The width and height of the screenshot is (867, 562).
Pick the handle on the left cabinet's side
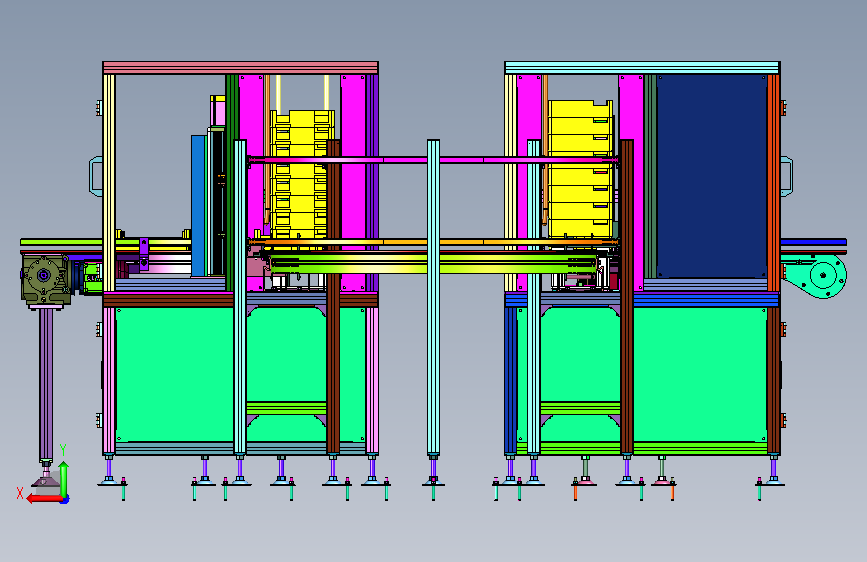tap(96, 176)
